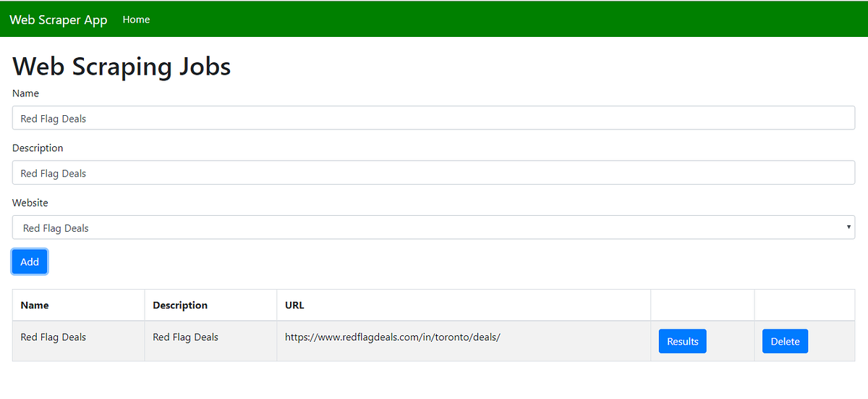
Task: Click the Add button
Action: coord(30,261)
